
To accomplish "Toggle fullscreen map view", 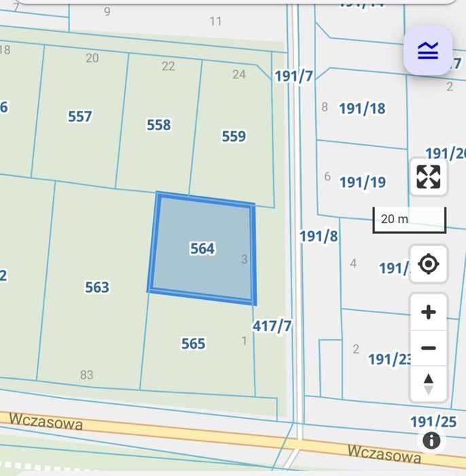I will [428, 177].
